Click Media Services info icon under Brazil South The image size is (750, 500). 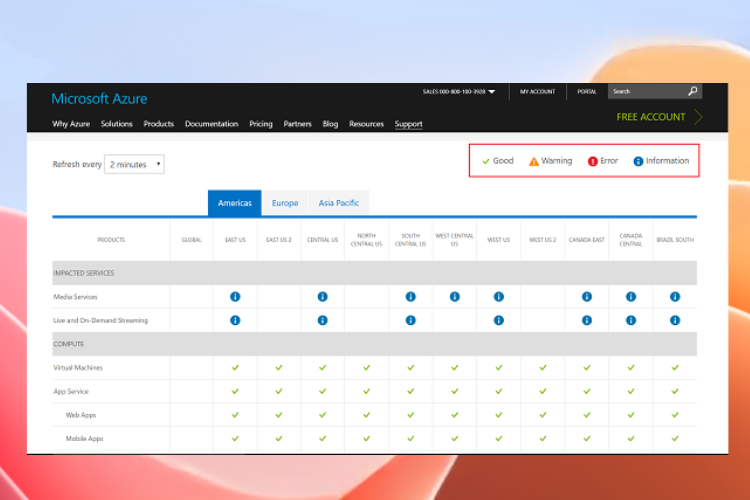674,297
